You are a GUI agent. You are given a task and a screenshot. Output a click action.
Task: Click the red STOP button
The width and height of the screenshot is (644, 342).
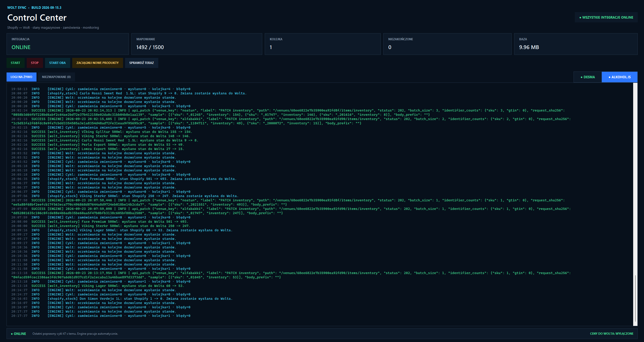(35, 63)
